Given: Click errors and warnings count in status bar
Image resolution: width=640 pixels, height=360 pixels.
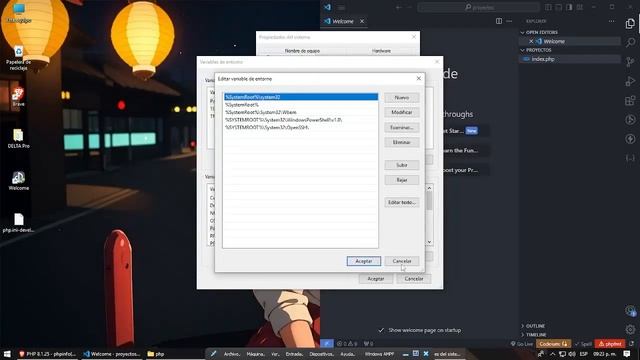Looking at the screenshot, I should pyautogui.click(x=348, y=344).
